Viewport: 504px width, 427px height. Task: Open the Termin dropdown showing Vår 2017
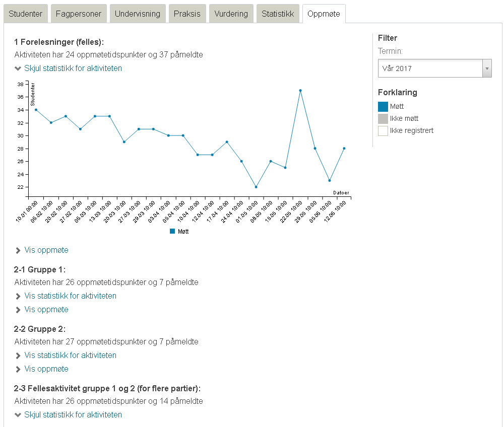tap(434, 68)
